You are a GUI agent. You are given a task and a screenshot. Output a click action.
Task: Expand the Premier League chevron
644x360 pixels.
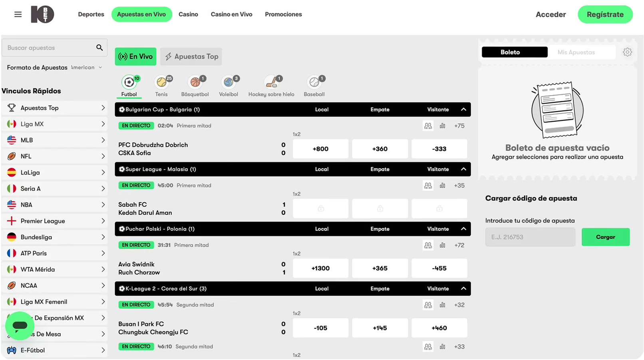pyautogui.click(x=103, y=221)
